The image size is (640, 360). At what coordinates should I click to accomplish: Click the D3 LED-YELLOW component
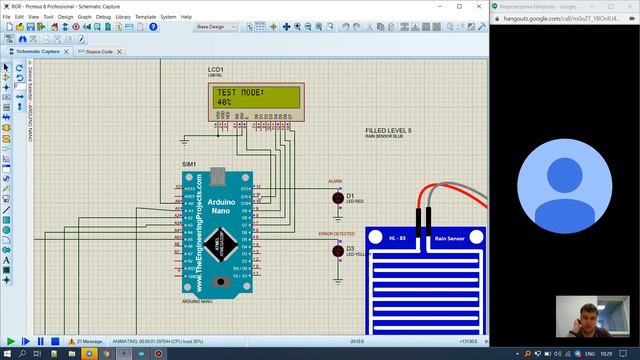pos(338,251)
